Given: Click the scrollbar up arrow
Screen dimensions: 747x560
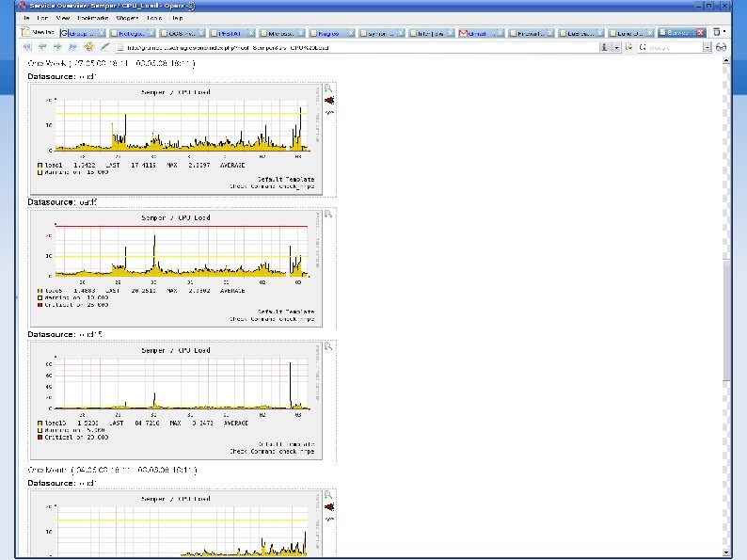Looking at the screenshot, I should coord(726,60).
